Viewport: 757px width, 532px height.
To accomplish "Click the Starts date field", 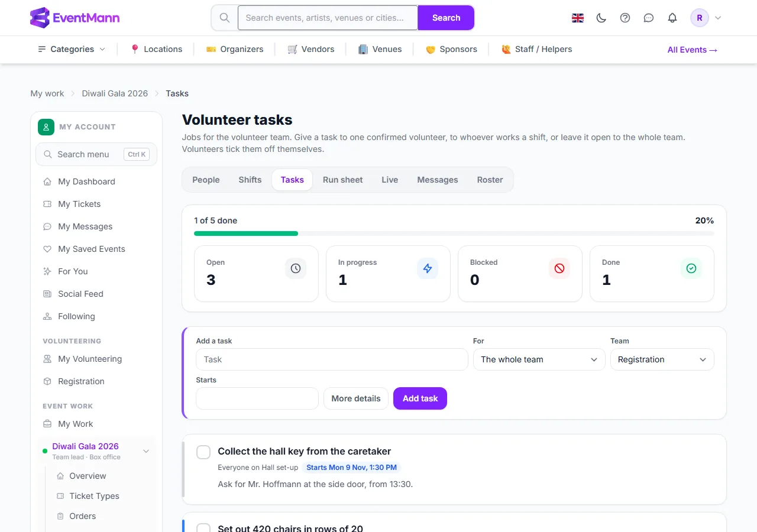I will [x=257, y=398].
